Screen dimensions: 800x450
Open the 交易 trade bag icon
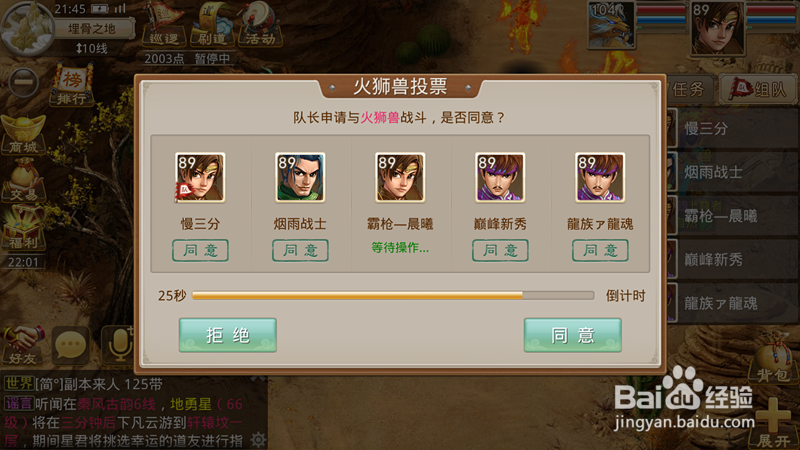coord(23,180)
